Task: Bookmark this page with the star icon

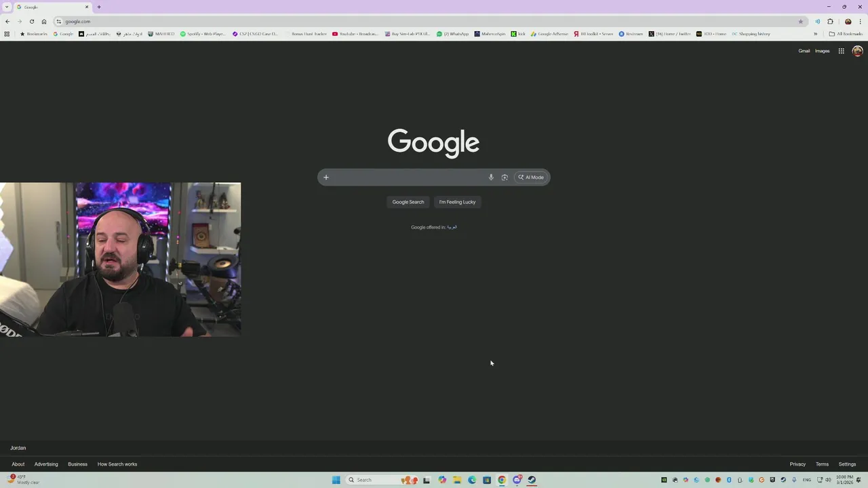Action: (x=801, y=21)
